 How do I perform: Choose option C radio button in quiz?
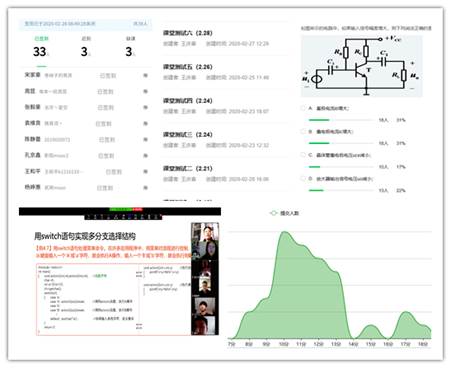click(x=303, y=155)
